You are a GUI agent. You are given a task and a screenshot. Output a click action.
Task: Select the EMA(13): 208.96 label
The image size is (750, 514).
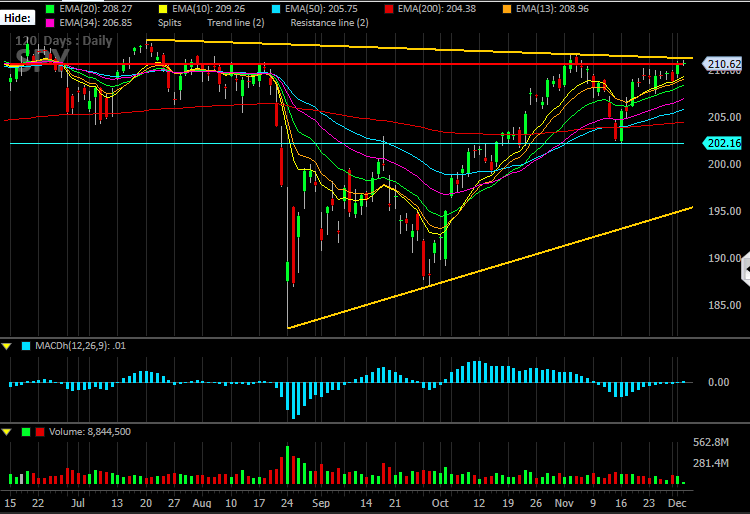(x=552, y=9)
